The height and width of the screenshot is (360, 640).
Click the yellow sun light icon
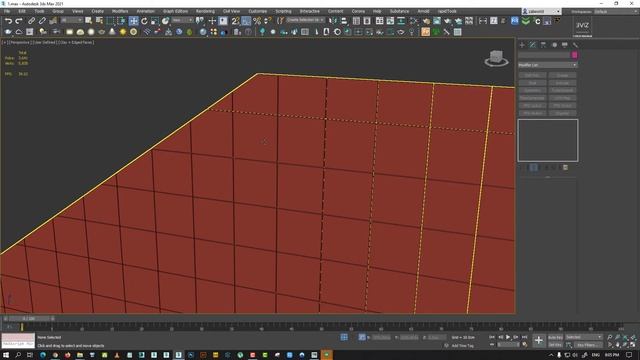[x=123, y=32]
